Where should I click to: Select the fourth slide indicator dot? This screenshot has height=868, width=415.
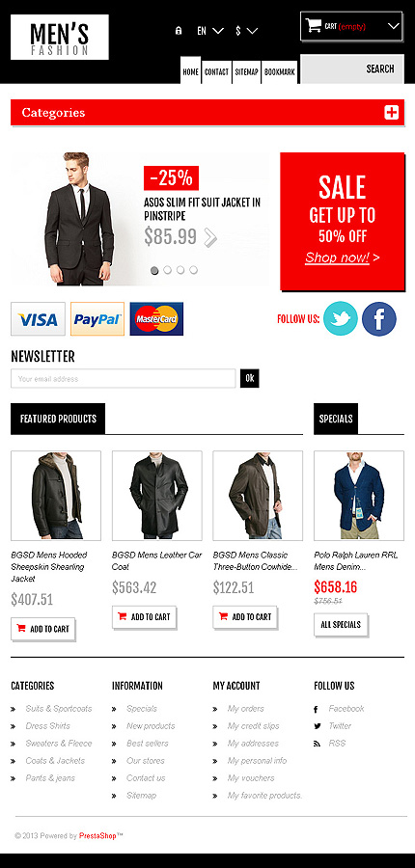click(x=193, y=270)
